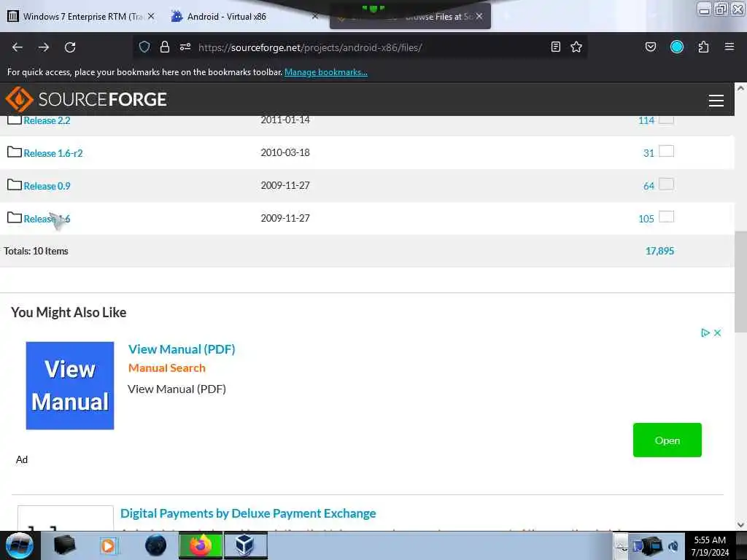
Task: Open the Firefox application menu
Action: (729, 47)
